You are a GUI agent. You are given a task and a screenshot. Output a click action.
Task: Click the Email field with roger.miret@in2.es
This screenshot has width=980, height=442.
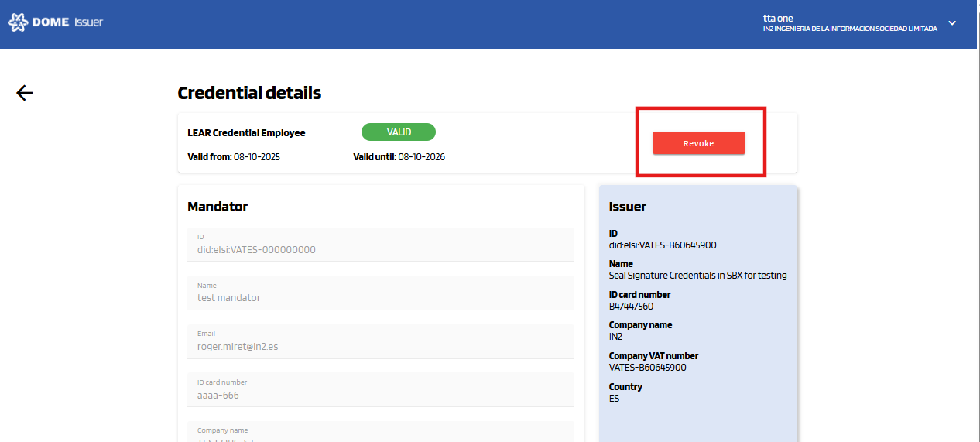point(380,341)
